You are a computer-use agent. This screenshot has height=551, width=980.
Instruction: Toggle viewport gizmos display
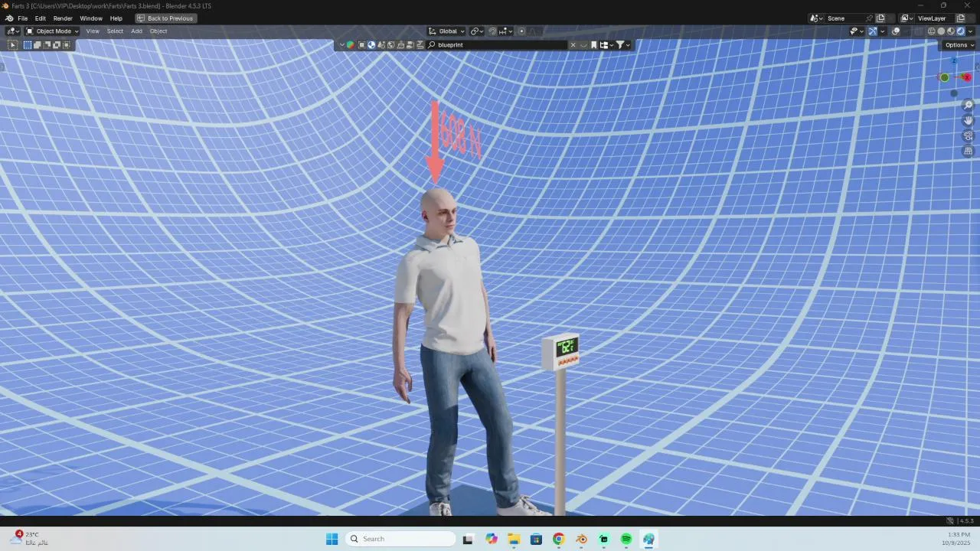coord(873,31)
